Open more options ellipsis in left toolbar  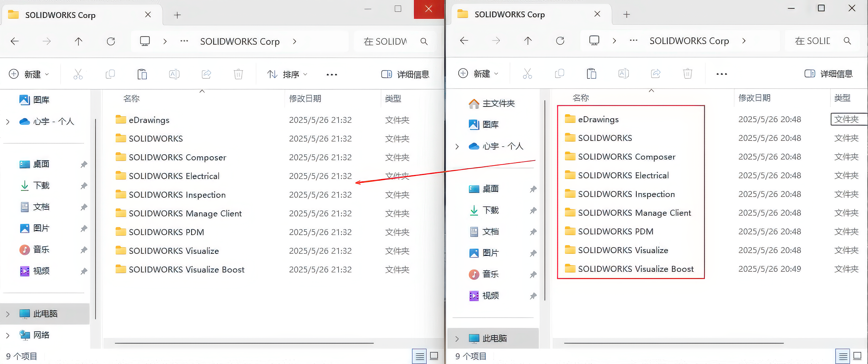pos(332,74)
